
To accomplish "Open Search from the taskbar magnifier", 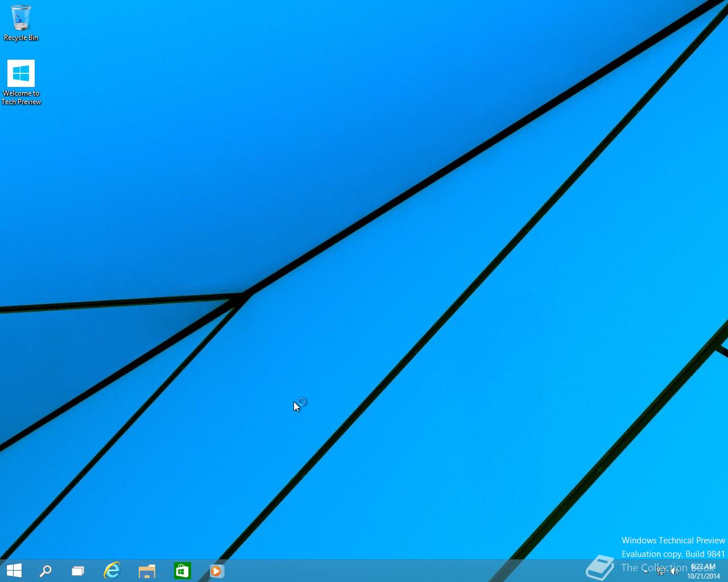I will [45, 571].
